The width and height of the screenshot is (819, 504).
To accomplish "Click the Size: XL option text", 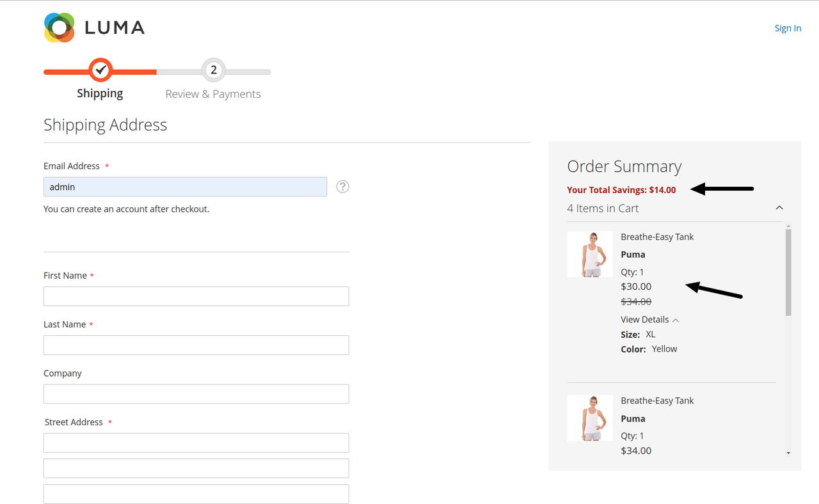I will [x=638, y=335].
